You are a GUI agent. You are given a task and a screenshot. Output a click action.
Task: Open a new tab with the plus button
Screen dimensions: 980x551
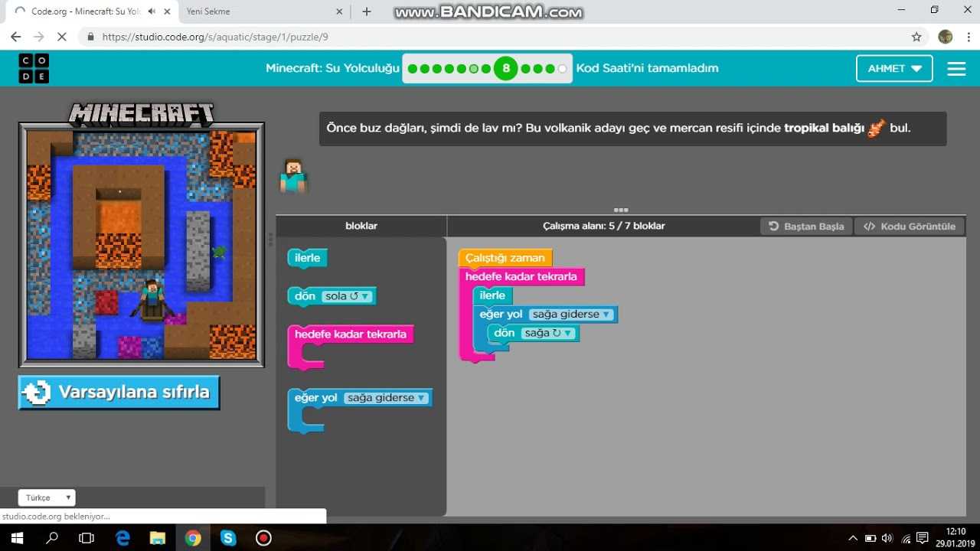(x=367, y=11)
